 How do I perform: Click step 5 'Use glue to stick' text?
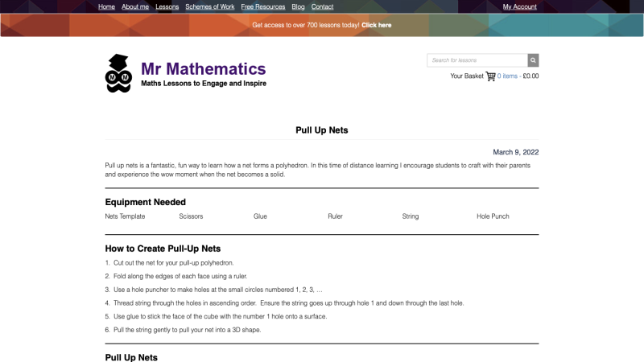coord(220,316)
